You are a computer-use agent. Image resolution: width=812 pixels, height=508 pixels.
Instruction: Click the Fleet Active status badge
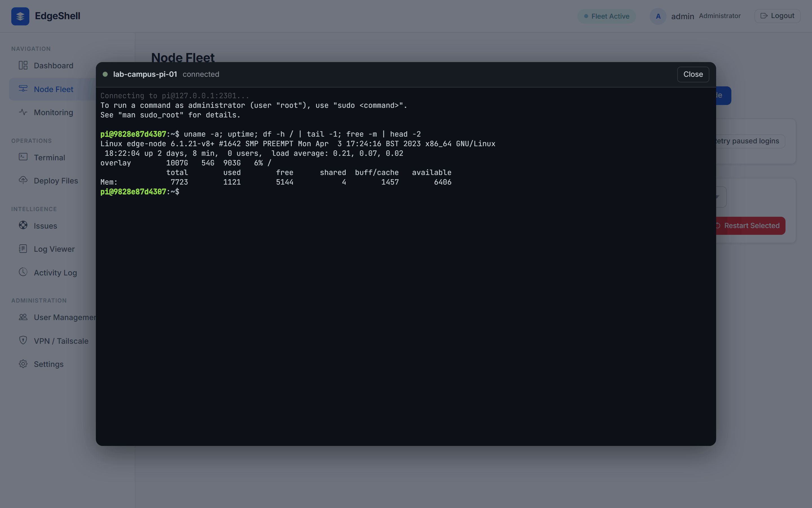point(606,16)
